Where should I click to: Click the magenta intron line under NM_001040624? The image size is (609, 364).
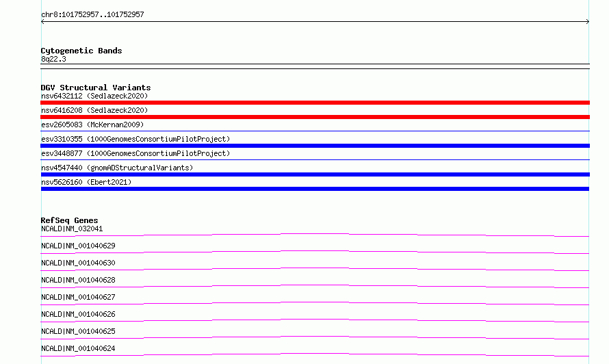[x=315, y=354]
